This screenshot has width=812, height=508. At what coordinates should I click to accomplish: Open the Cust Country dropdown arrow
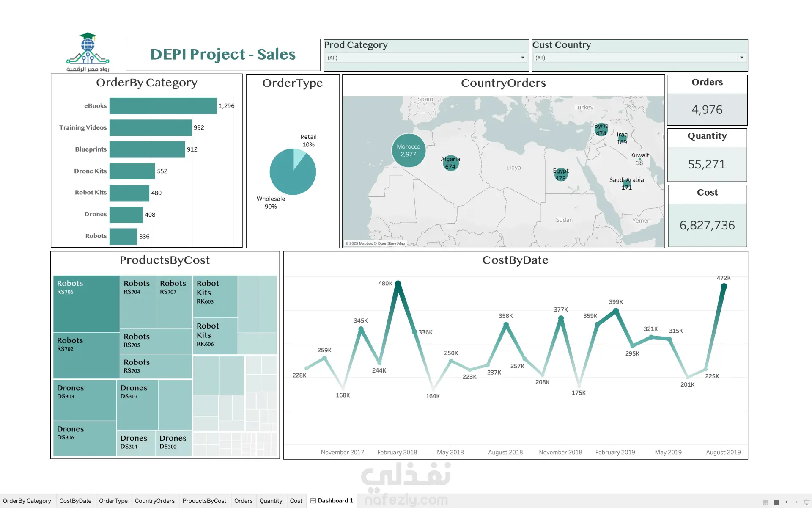[x=741, y=58]
